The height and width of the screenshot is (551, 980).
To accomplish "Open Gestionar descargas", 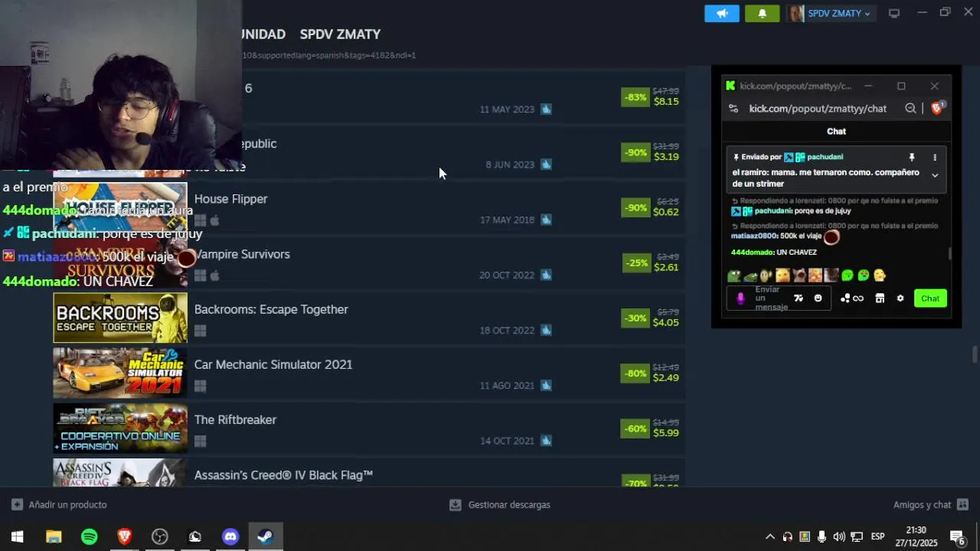I will pyautogui.click(x=500, y=505).
